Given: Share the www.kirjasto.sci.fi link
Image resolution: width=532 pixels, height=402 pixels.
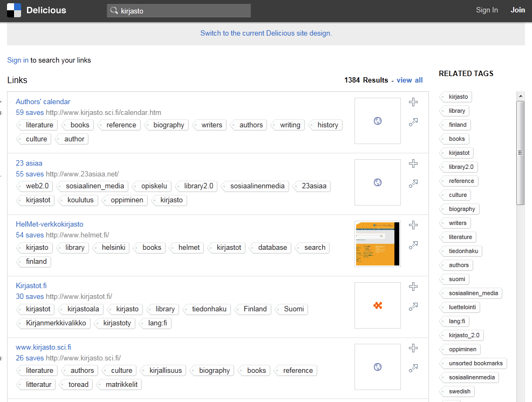Looking at the screenshot, I should pyautogui.click(x=413, y=368).
